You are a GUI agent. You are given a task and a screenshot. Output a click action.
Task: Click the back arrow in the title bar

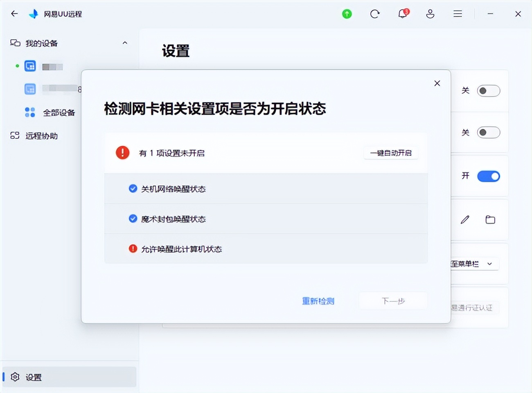pyautogui.click(x=14, y=14)
